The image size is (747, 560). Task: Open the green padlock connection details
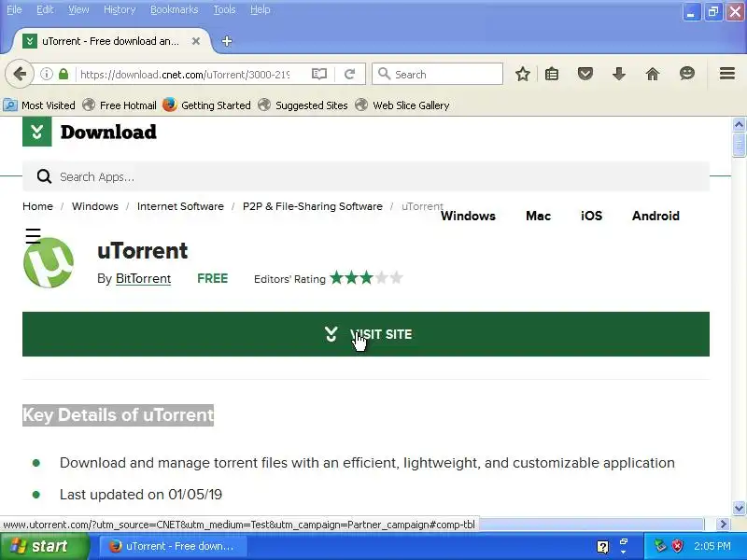[63, 74]
